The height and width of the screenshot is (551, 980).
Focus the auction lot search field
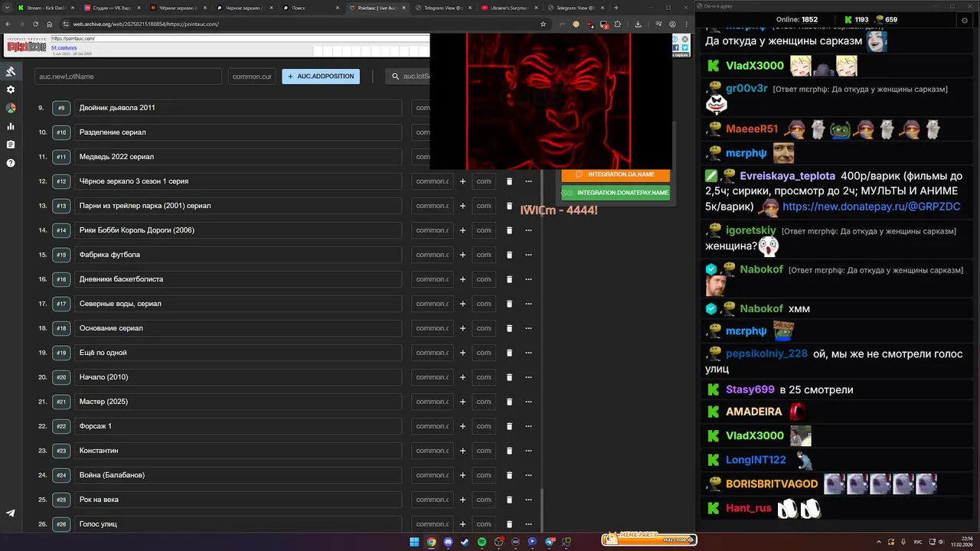(x=408, y=77)
